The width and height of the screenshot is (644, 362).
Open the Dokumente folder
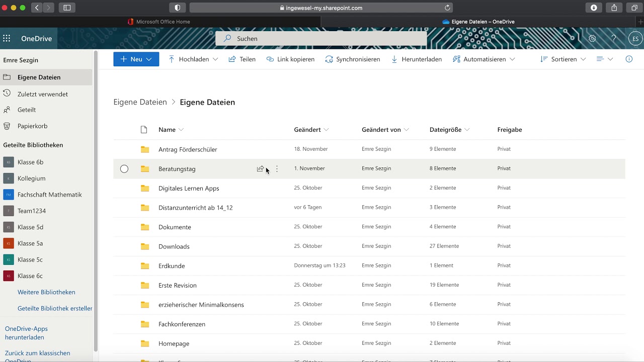175,227
